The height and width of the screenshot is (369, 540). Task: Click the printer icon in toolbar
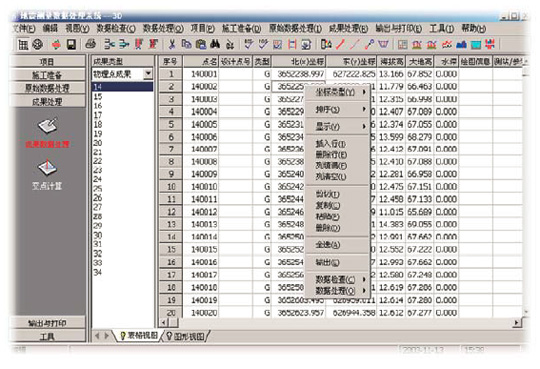91,44
